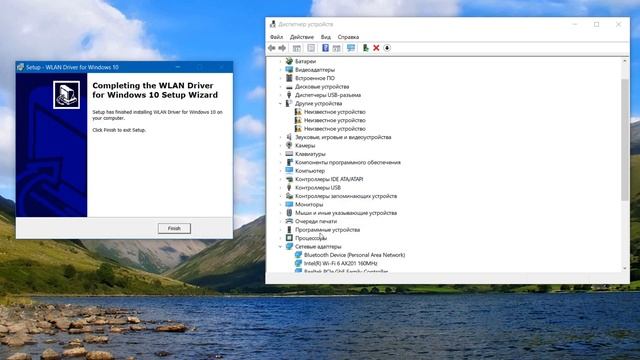
Task: Go back with the toolbar left arrow
Action: [271, 48]
